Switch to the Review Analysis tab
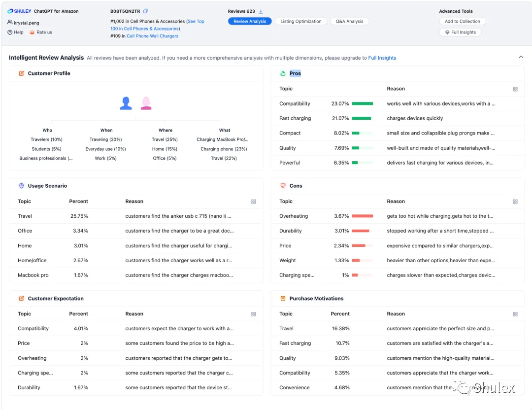Screen dimensions: 532x410 click(250, 21)
